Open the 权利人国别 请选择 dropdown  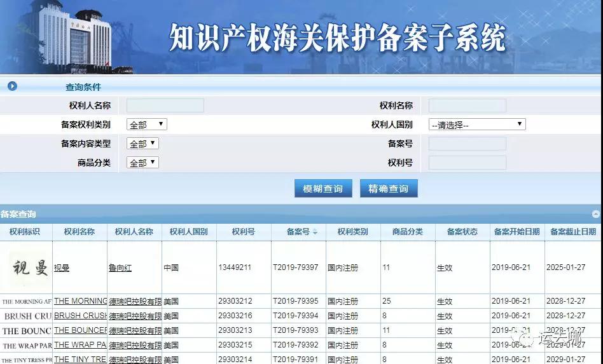coord(477,125)
